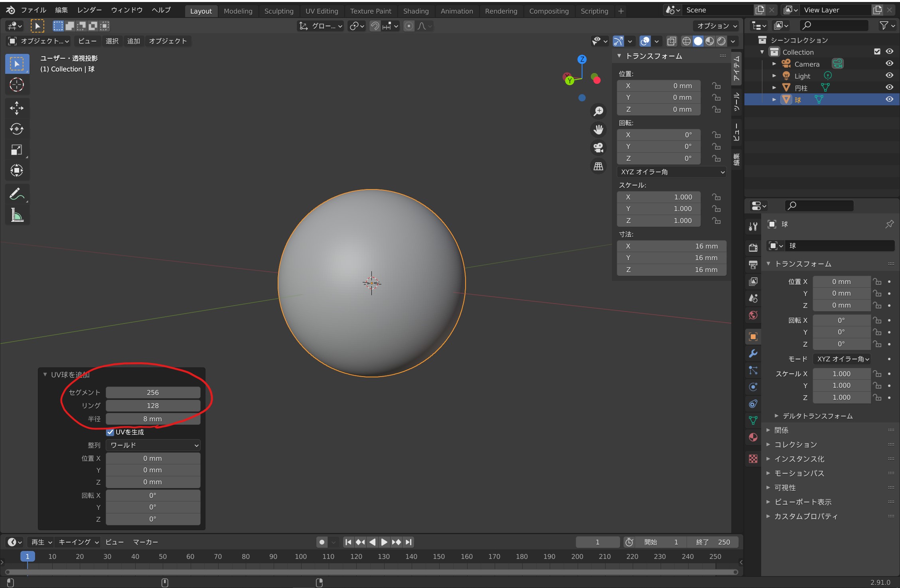The height and width of the screenshot is (588, 900).
Task: Open the 整列 ワールド dropdown
Action: pos(153,445)
